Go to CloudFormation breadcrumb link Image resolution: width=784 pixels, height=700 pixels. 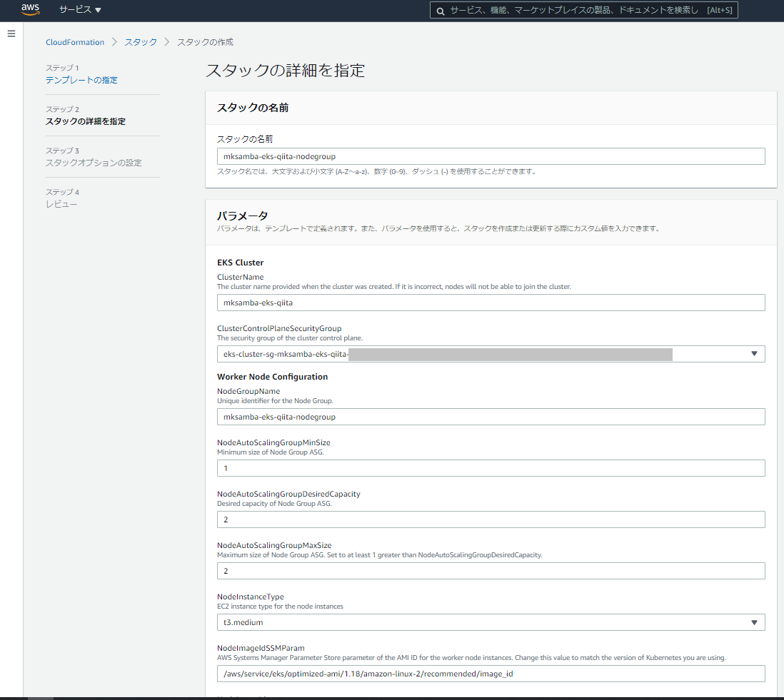(x=75, y=42)
